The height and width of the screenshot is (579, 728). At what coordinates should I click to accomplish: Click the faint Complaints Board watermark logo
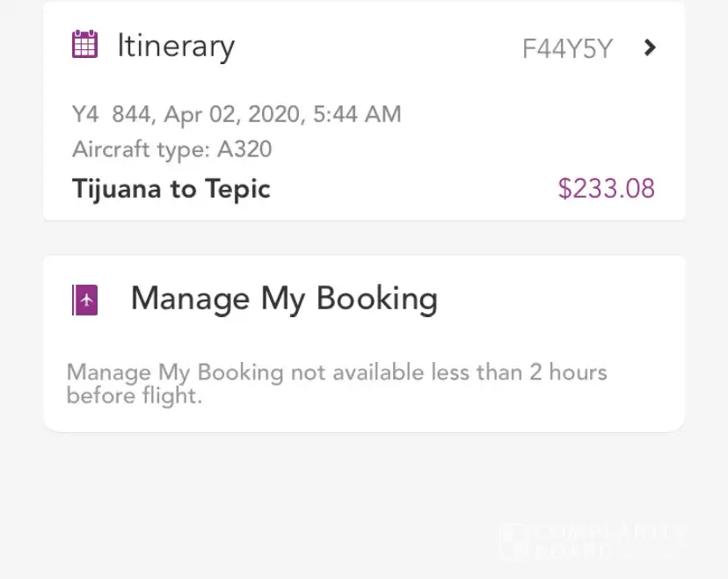(513, 541)
